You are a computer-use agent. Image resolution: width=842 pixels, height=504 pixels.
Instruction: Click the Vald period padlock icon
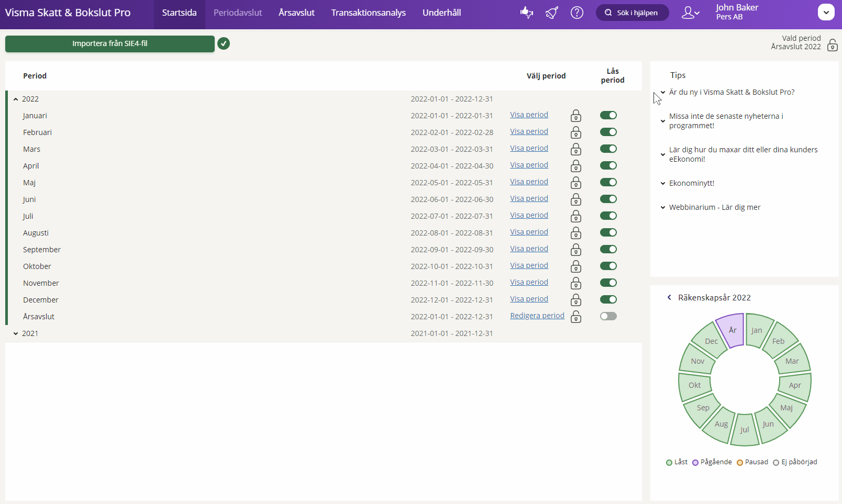coord(832,46)
